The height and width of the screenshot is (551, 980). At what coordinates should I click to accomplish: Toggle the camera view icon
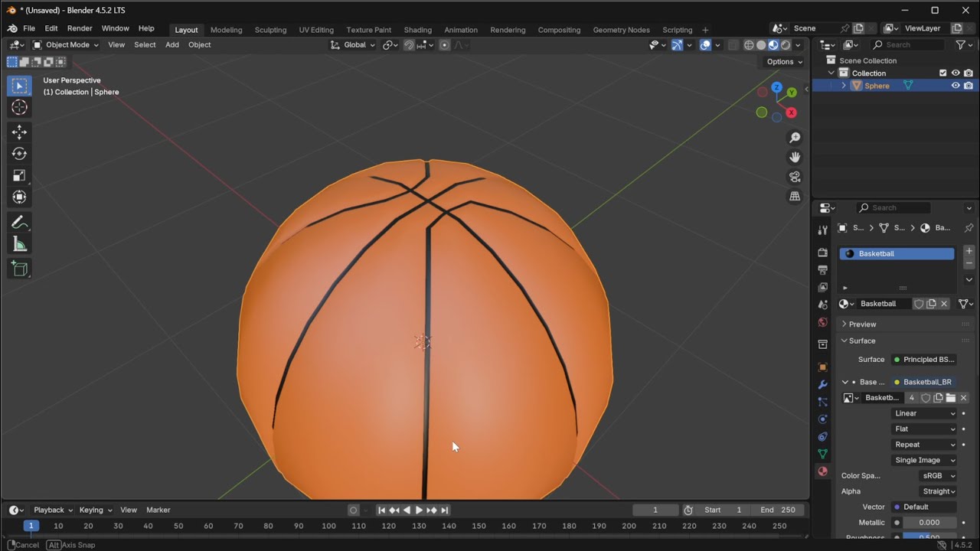pyautogui.click(x=795, y=177)
